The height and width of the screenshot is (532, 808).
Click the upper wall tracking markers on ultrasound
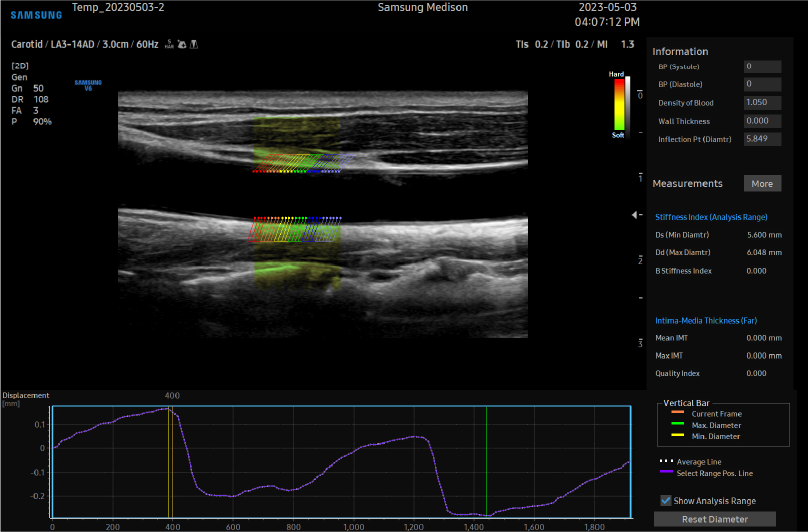pyautogui.click(x=302, y=163)
